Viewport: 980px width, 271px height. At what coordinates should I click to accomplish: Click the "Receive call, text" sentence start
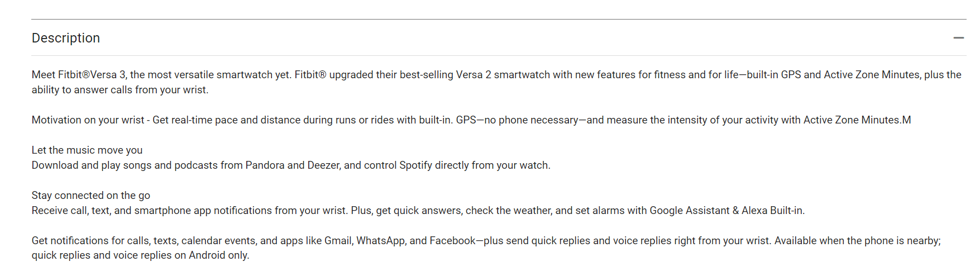71,211
